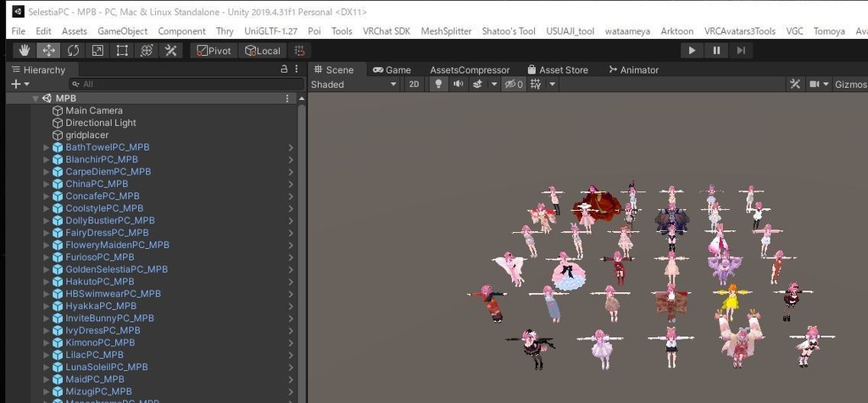Select Directional Light object
This screenshot has height=403, width=868.
coord(101,123)
